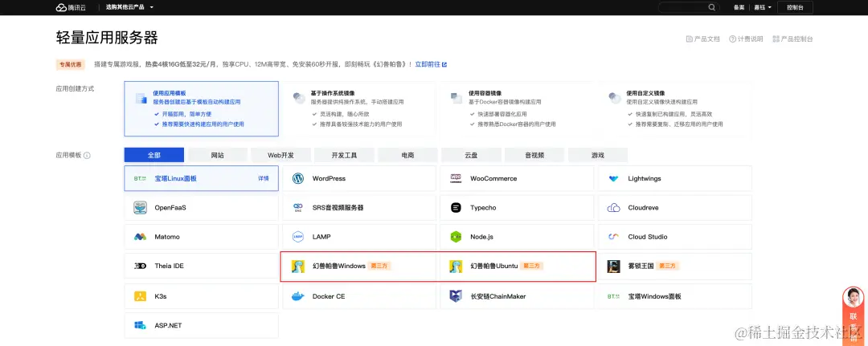Open 选购其他云产品 dropdown
The image size is (868, 346).
coord(129,7)
